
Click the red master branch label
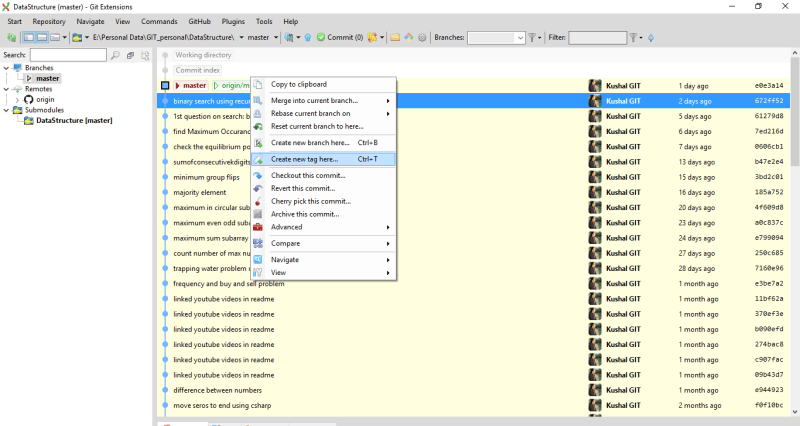(191, 86)
